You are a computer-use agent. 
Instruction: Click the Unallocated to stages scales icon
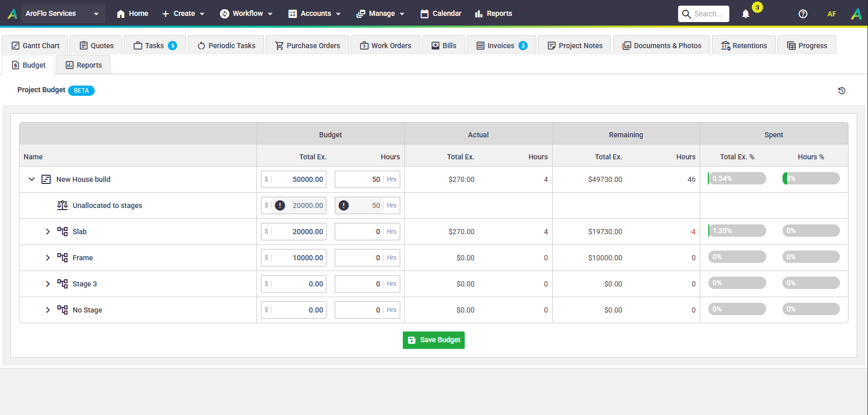[x=62, y=205]
